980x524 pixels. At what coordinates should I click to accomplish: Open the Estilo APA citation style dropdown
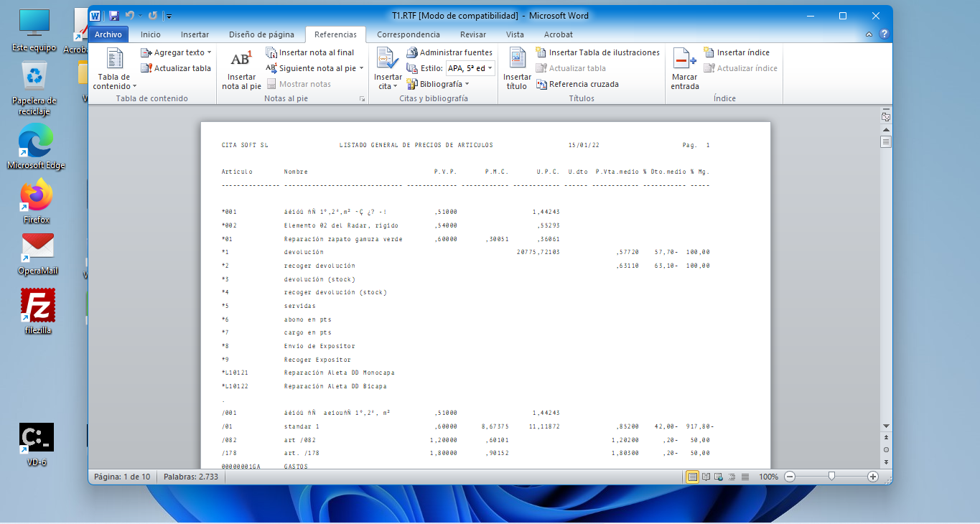pyautogui.click(x=470, y=68)
